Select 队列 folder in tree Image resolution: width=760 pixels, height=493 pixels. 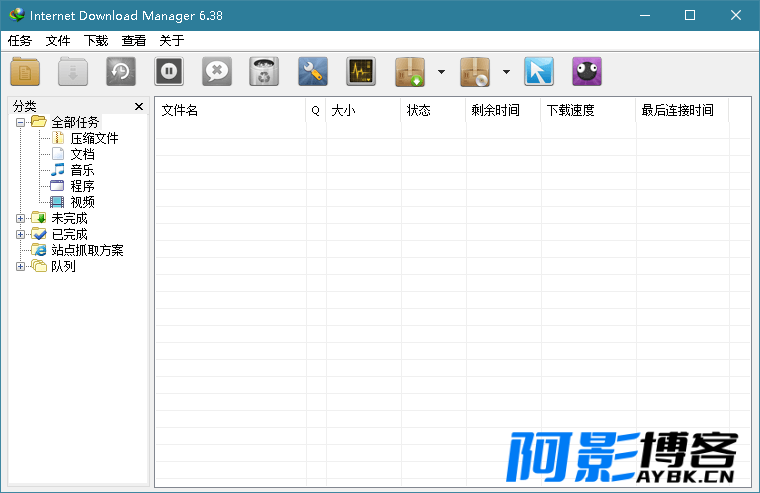click(63, 266)
